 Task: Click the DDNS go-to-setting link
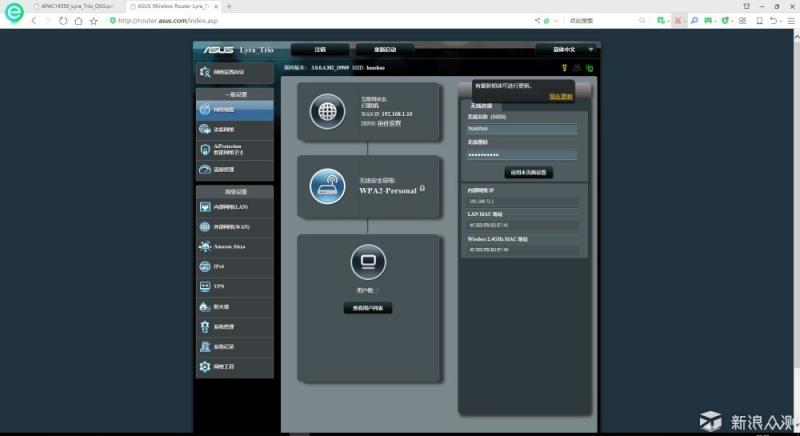coord(388,123)
